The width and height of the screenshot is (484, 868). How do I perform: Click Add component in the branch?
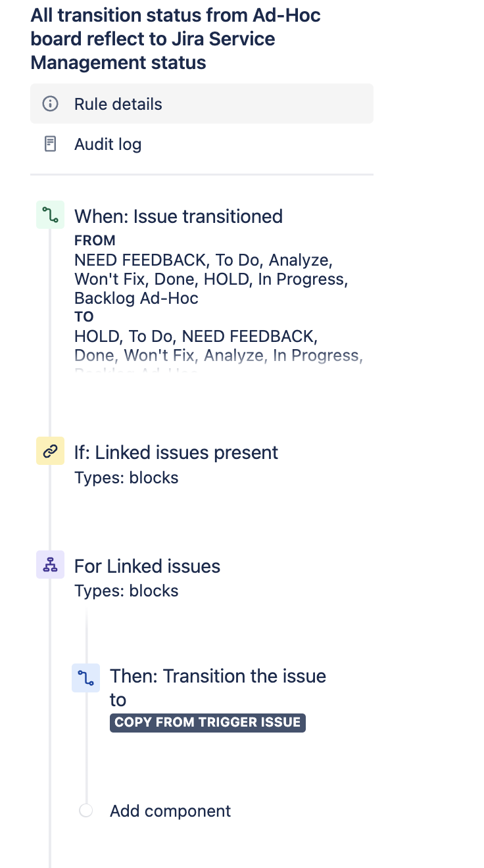170,811
